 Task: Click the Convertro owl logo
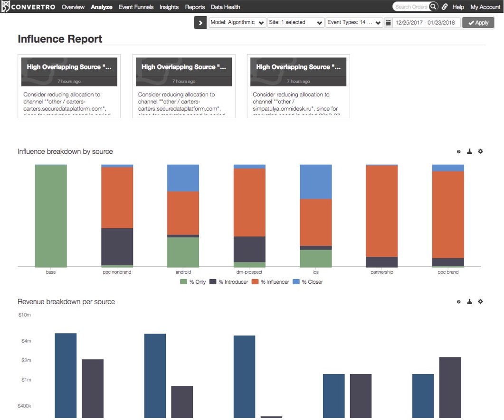point(5,7)
